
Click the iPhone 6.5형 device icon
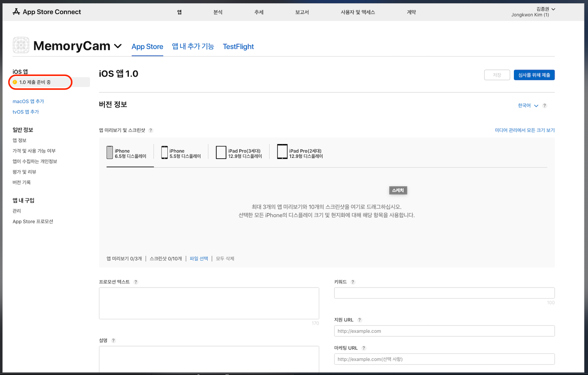tap(110, 153)
